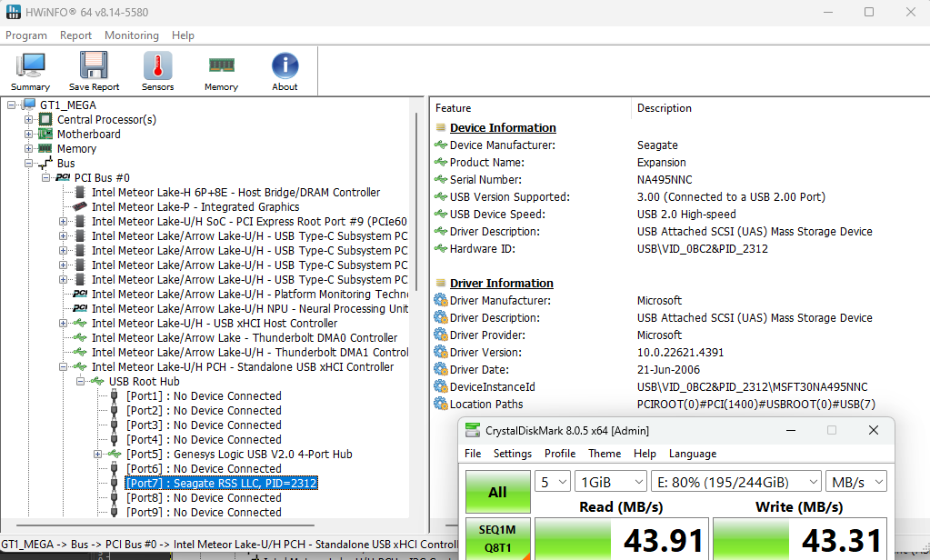Open CrystalDiskMark File menu

(x=473, y=454)
